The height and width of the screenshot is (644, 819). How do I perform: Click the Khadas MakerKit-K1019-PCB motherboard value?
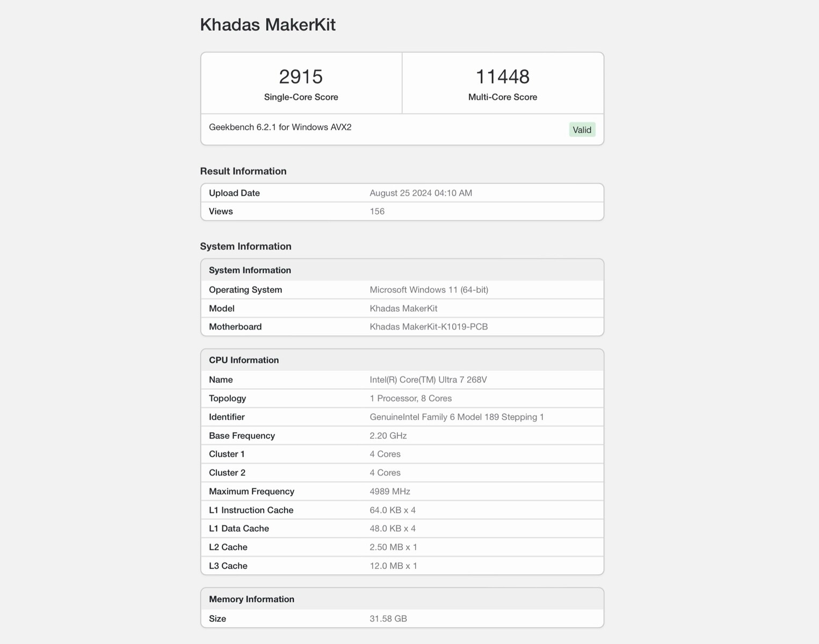tap(429, 327)
